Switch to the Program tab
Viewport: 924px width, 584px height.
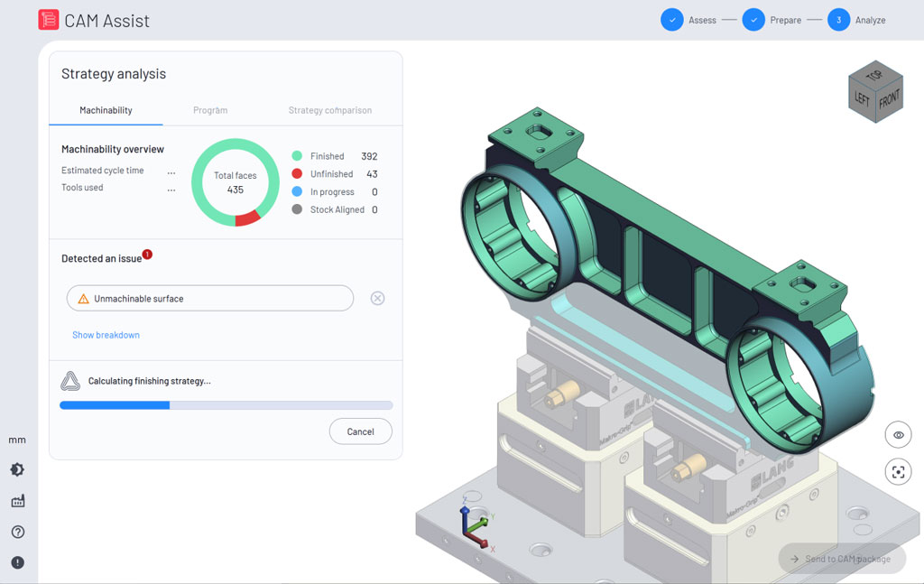pyautogui.click(x=210, y=110)
